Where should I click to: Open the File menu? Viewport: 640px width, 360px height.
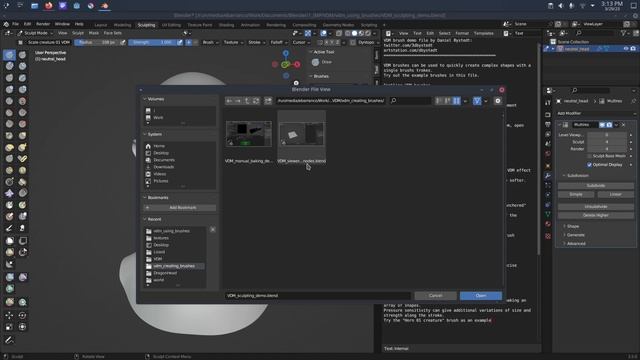point(15,24)
